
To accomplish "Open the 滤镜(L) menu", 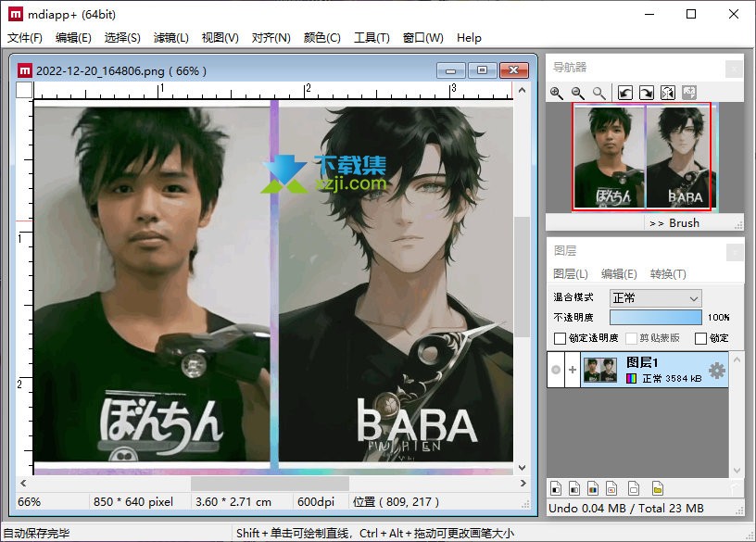I will click(171, 38).
